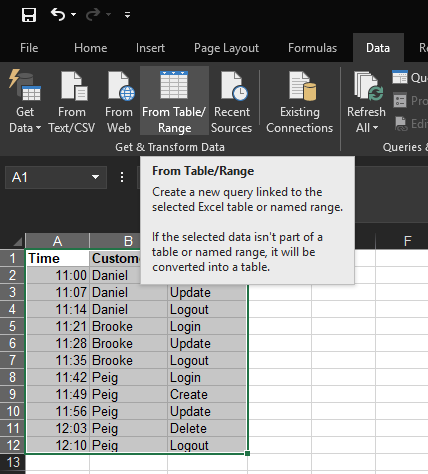This screenshot has width=428, height=474.
Task: Switch to the Insert tab
Action: click(x=150, y=48)
